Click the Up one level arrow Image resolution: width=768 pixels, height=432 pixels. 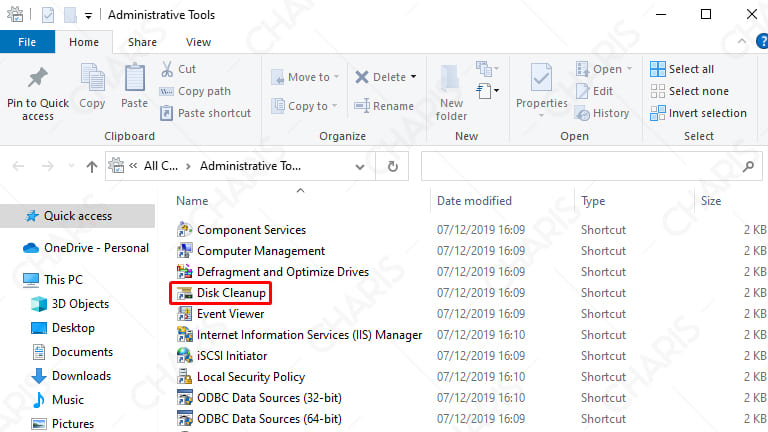[92, 167]
